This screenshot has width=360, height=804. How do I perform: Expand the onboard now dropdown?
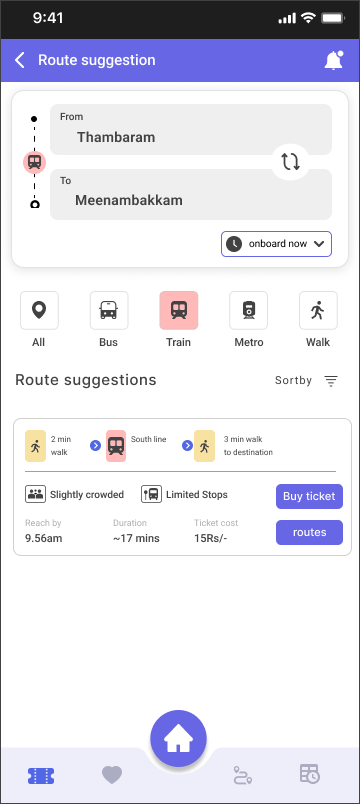coord(276,244)
